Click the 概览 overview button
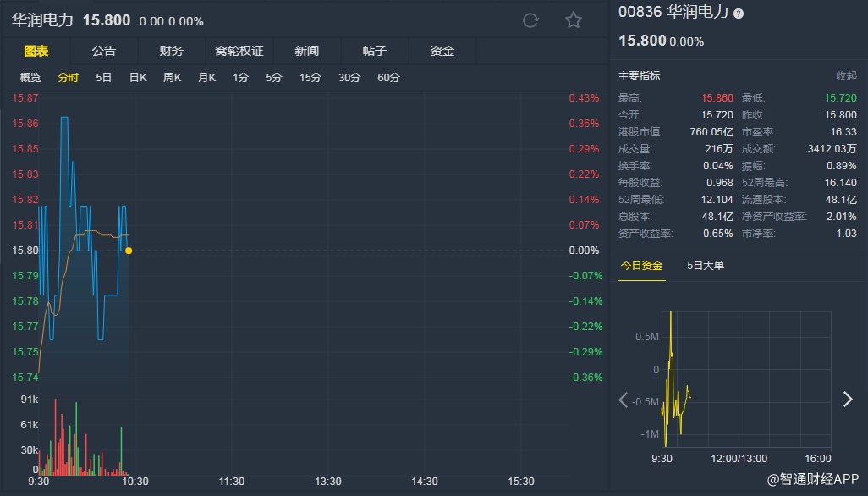Viewport: 868px width, 496px height. tap(30, 78)
